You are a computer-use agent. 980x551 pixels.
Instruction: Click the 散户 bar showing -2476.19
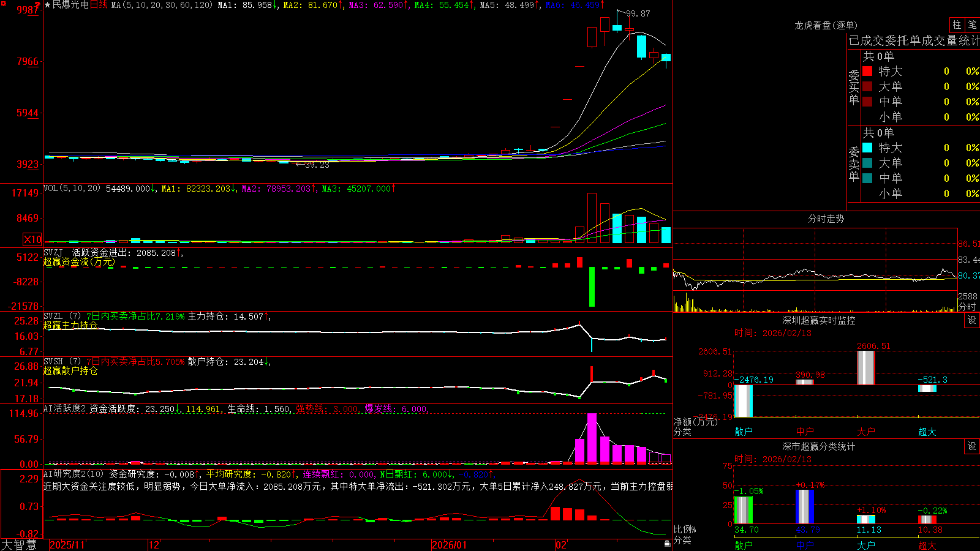[x=744, y=401]
